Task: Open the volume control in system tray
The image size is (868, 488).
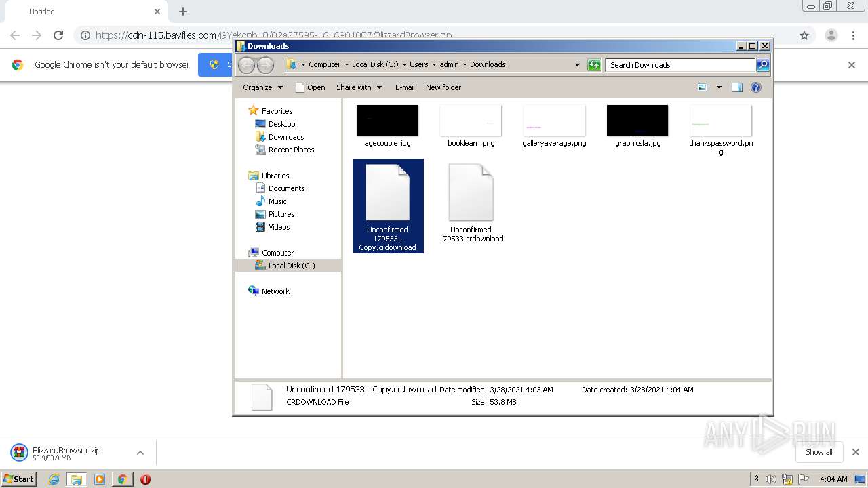Action: pos(771,479)
